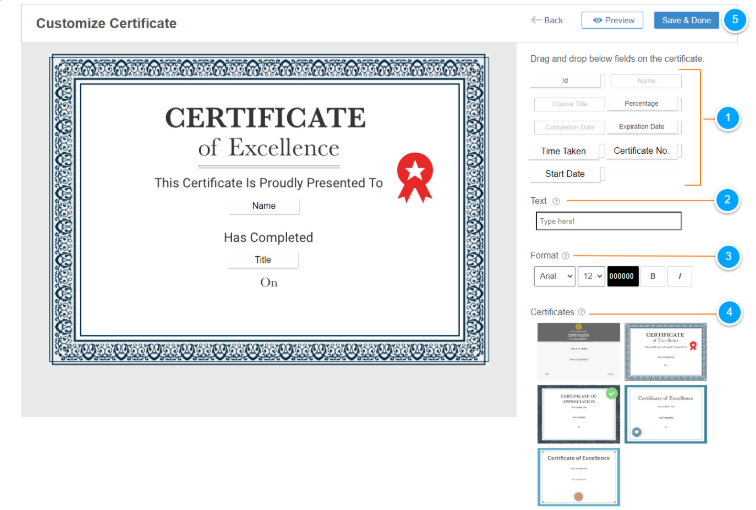Select the Time Taken field chip
Screen dimensions: 756x510
564,151
